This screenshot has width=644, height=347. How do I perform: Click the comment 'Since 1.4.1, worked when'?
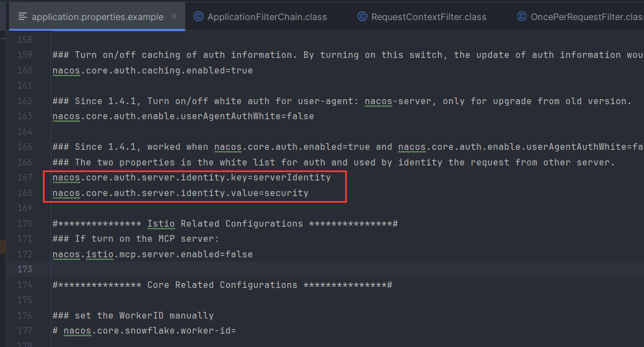(348, 147)
